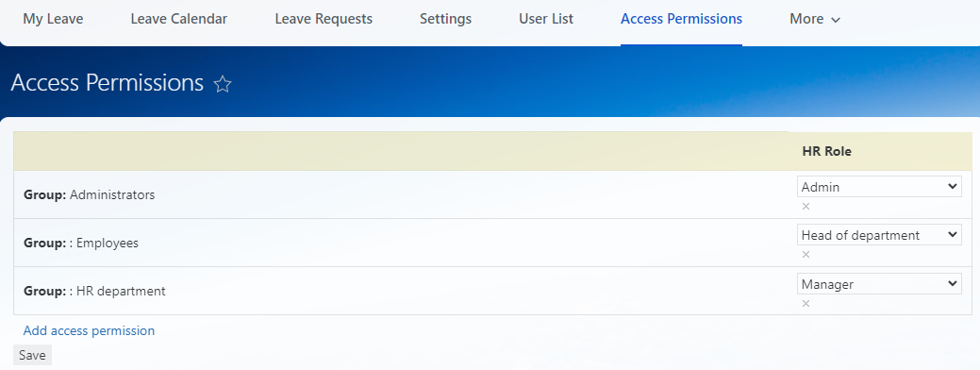Click the HR Role column header
This screenshot has width=980, height=370.
click(826, 151)
